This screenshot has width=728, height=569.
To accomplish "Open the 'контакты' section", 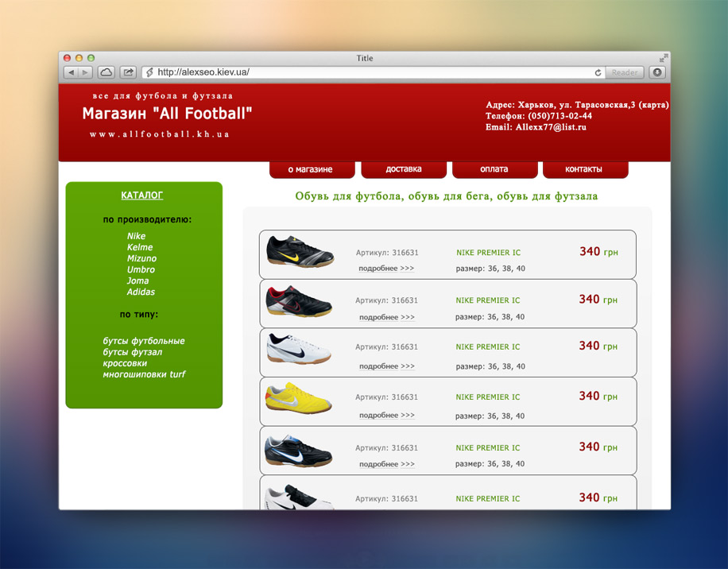I will (x=585, y=168).
